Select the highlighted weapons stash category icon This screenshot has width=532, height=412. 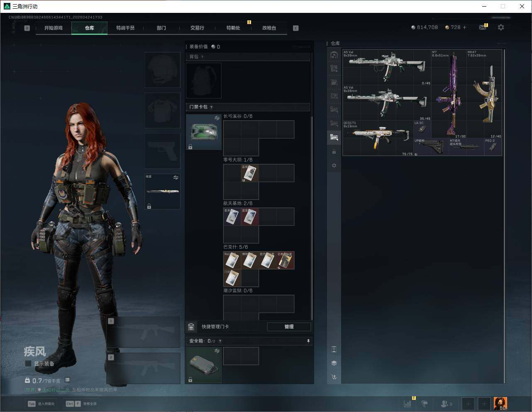click(x=334, y=137)
